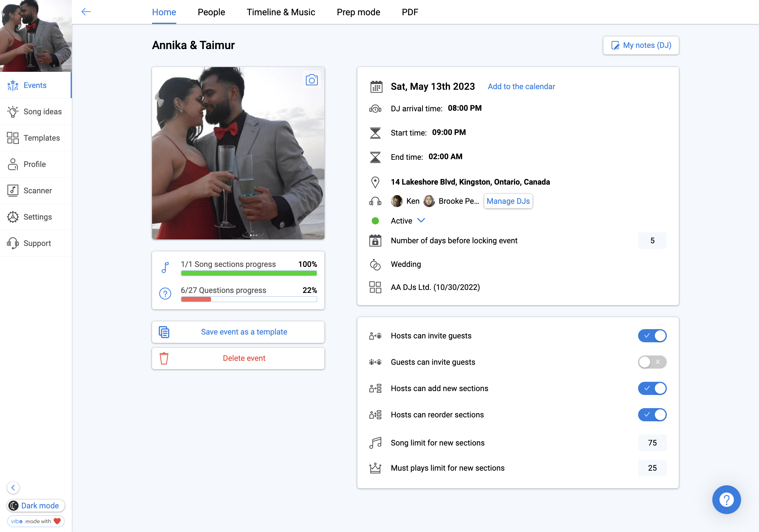The image size is (759, 532).
Task: Save event as a template
Action: coord(238,332)
